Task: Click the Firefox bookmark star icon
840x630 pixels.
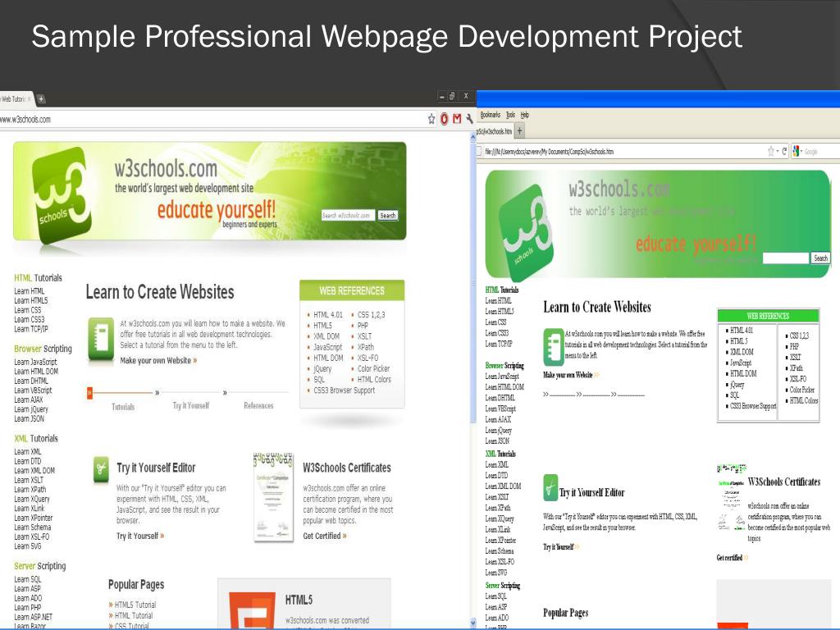Action: point(771,152)
